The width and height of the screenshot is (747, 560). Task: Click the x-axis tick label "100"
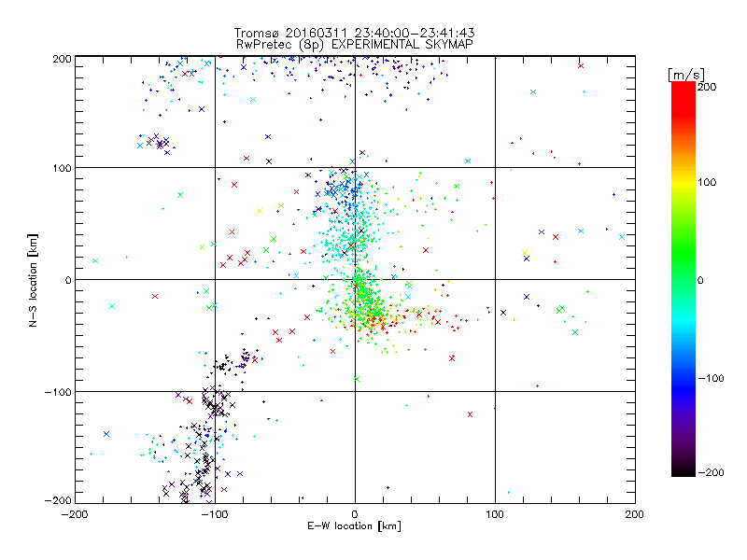(x=495, y=514)
